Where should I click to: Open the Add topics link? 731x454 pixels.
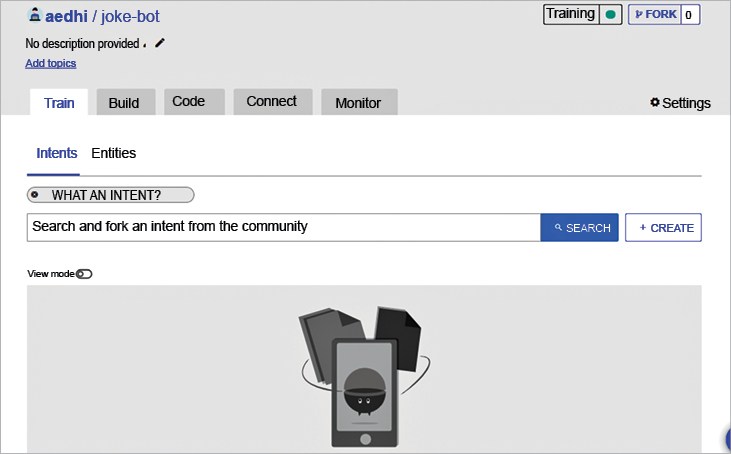[50, 63]
